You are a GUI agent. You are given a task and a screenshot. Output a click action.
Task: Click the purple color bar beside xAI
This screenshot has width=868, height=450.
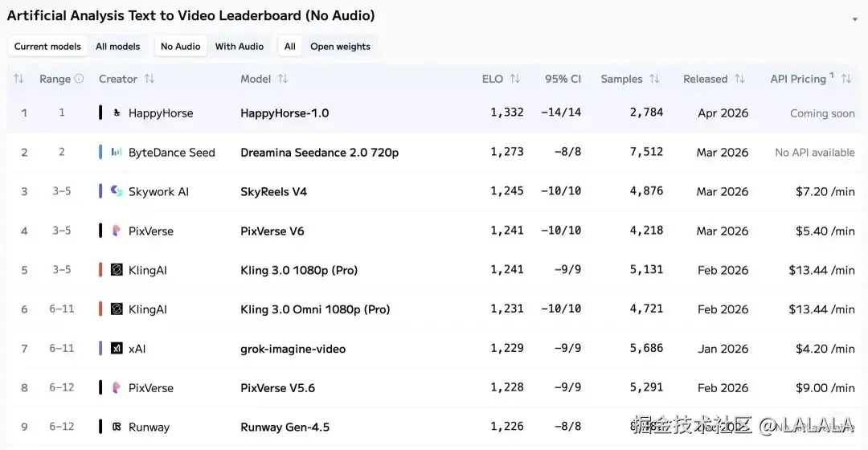[x=100, y=349]
